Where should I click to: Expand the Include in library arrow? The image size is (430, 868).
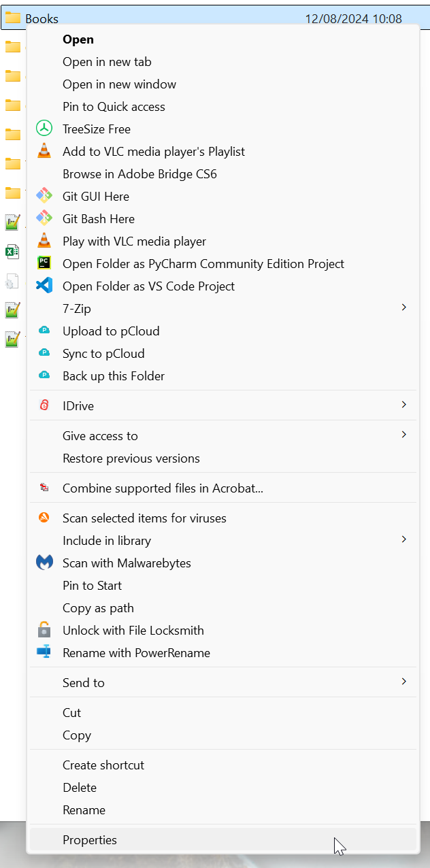pyautogui.click(x=403, y=540)
